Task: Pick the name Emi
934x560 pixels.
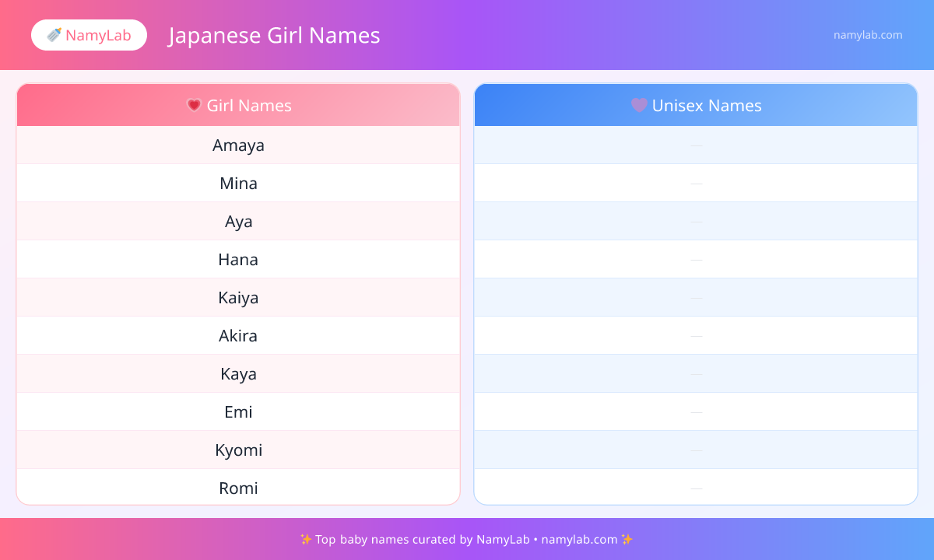Action: tap(238, 412)
